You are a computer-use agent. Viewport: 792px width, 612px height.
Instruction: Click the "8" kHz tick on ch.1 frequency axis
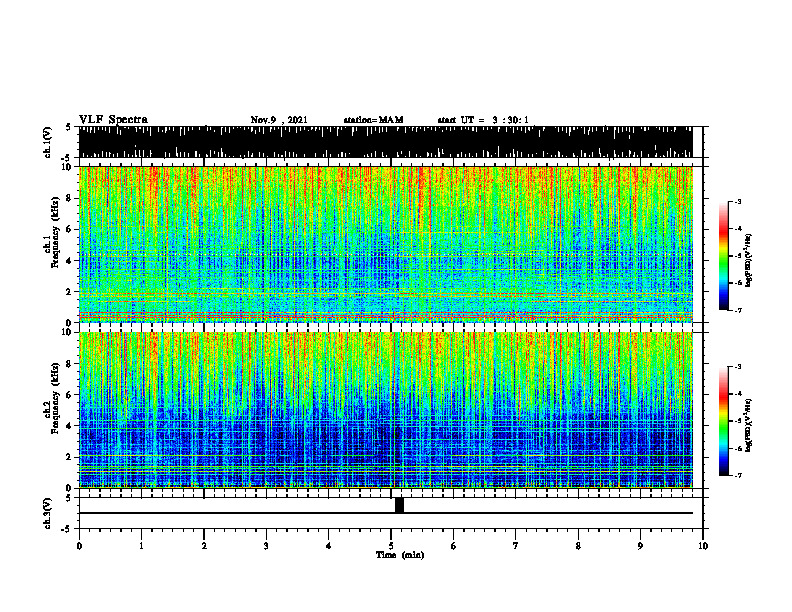[70, 198]
